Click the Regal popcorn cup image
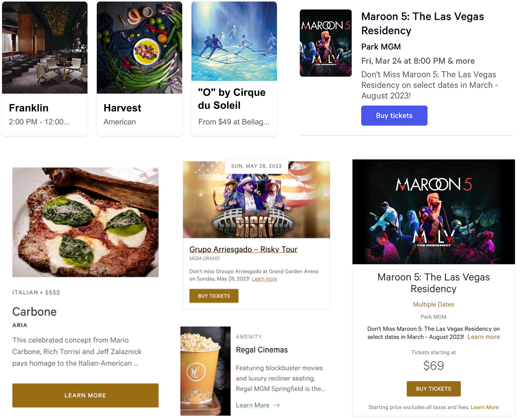Image resolution: width=522 pixels, height=420 pixels. [205, 371]
